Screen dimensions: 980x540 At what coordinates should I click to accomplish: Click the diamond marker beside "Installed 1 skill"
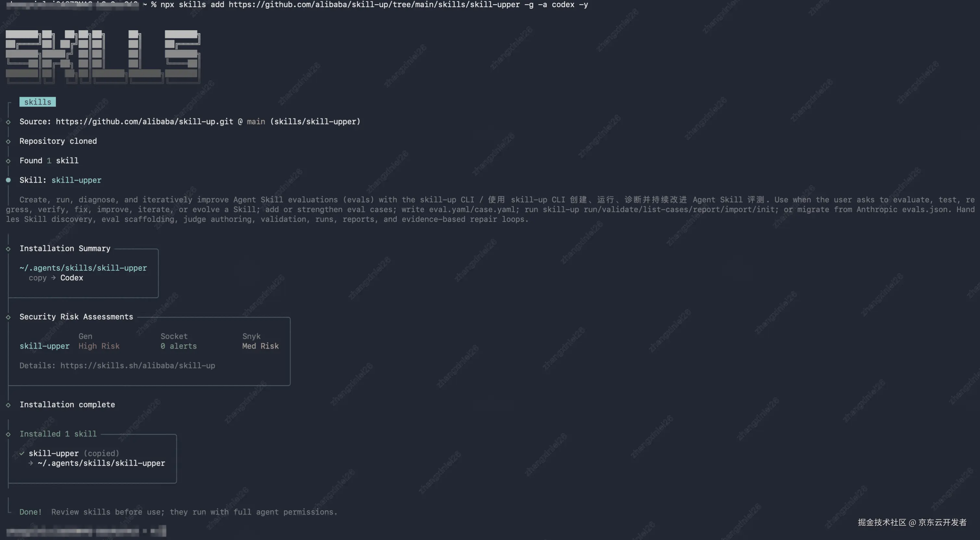point(8,434)
